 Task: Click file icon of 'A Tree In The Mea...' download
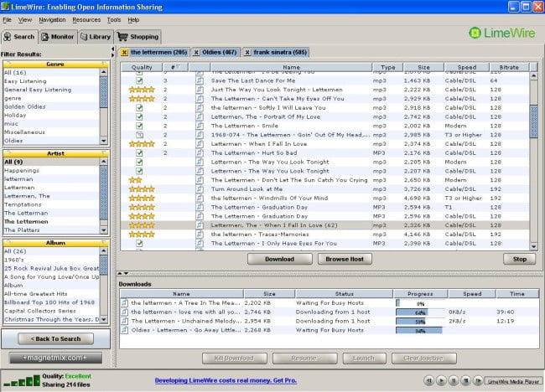(124, 302)
